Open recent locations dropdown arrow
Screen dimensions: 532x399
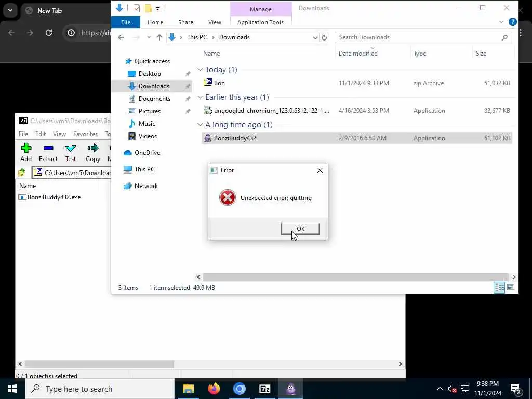pos(149,37)
